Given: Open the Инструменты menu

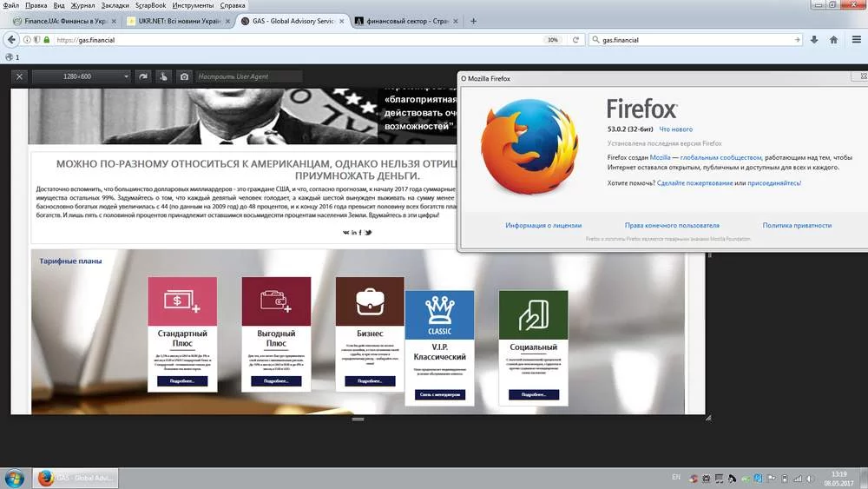Looking at the screenshot, I should point(193,5).
